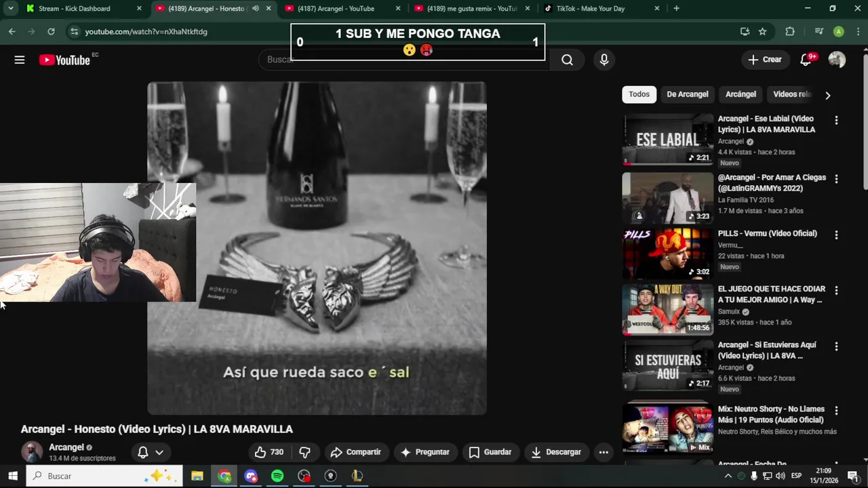The width and height of the screenshot is (868, 488).
Task: Click the Guardar save button
Action: [x=490, y=452]
